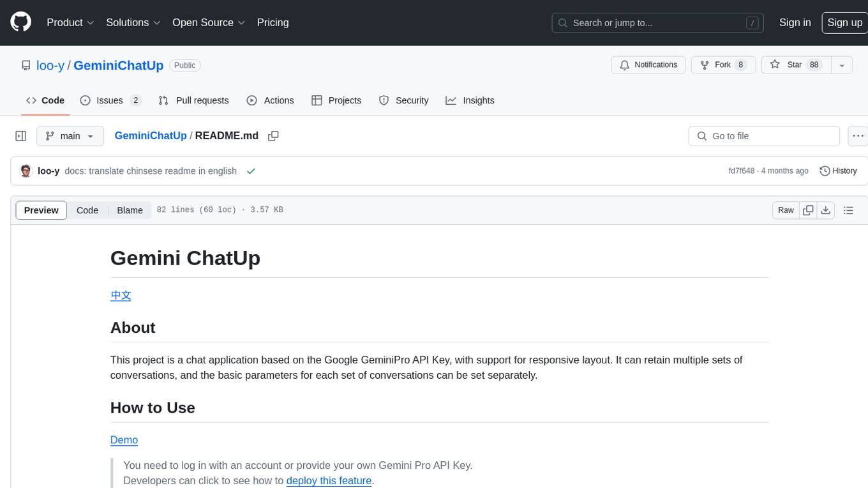Open the translate chinsese readme commit message
868x488 pixels.
151,171
